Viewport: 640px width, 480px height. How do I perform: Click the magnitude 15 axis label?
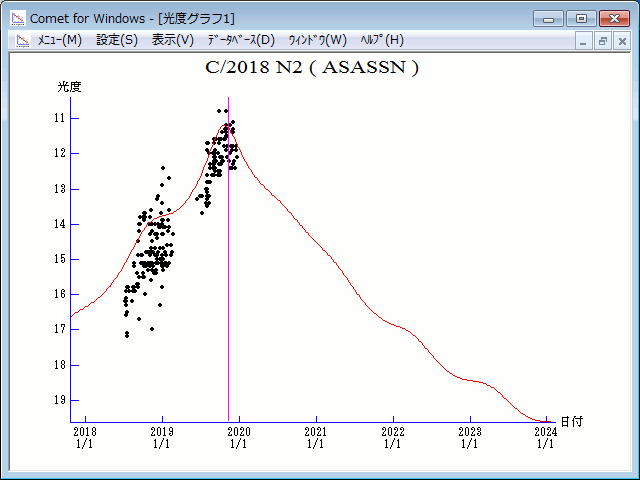(x=60, y=259)
